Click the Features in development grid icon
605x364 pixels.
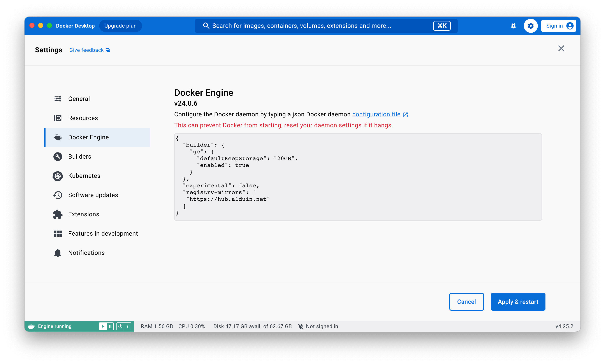(x=58, y=233)
